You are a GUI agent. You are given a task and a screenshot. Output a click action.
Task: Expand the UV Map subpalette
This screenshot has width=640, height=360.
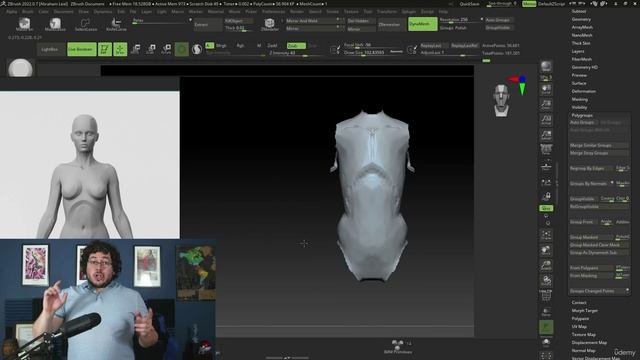point(579,327)
